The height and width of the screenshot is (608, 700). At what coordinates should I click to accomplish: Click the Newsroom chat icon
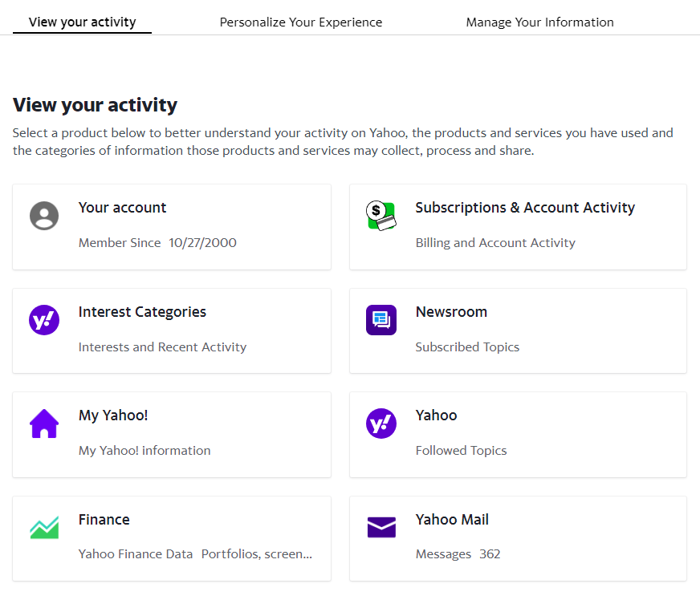[x=381, y=320]
